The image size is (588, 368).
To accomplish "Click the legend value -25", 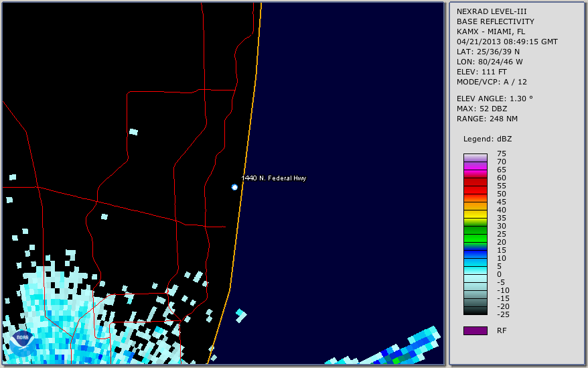I will click(503, 314).
